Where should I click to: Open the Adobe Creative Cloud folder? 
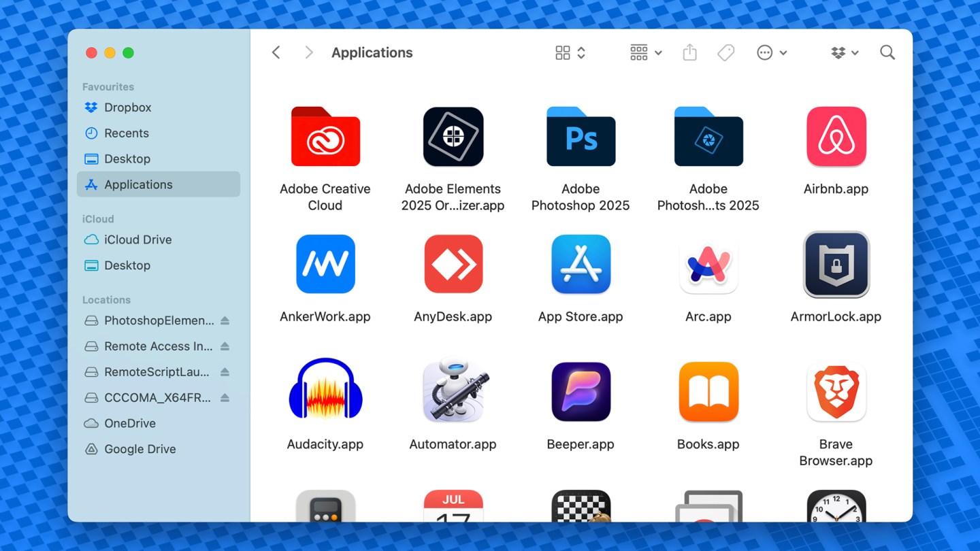point(325,136)
